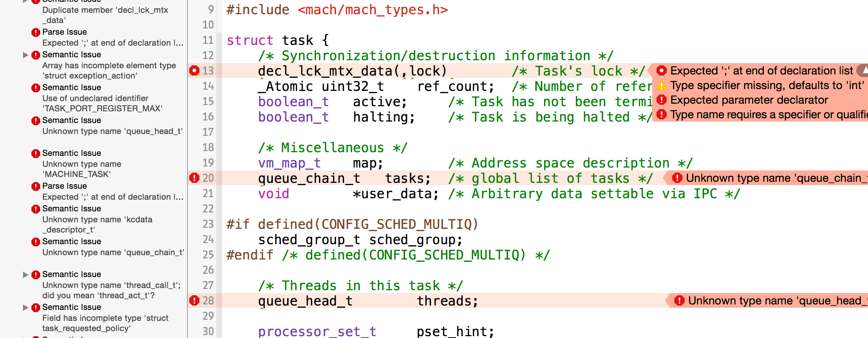Click the issue count badge on line 13 banner
Viewport: 868px width, 338px height.
pos(863,70)
